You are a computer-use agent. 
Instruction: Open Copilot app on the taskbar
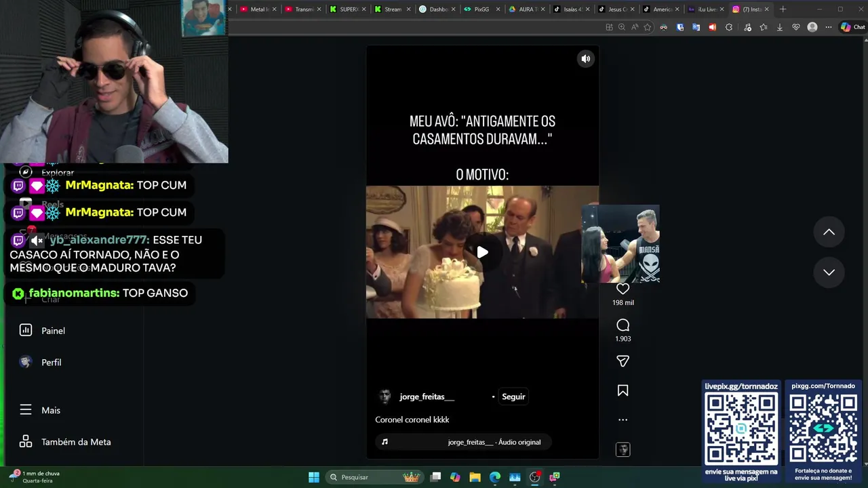coord(455,477)
